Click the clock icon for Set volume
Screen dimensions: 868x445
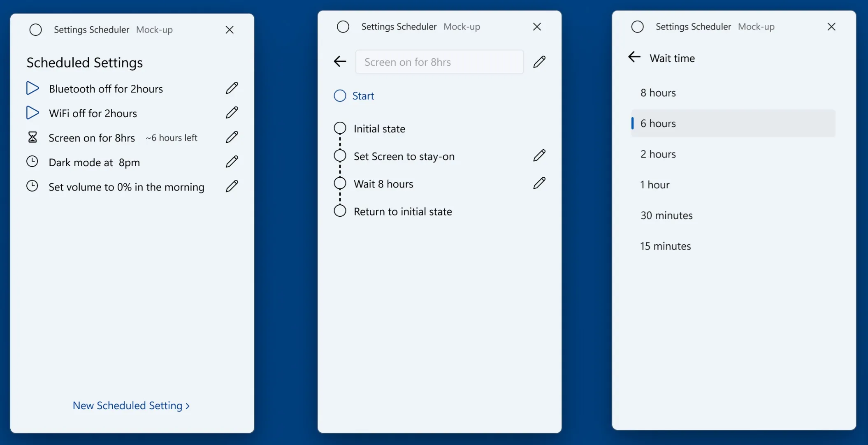tap(32, 186)
